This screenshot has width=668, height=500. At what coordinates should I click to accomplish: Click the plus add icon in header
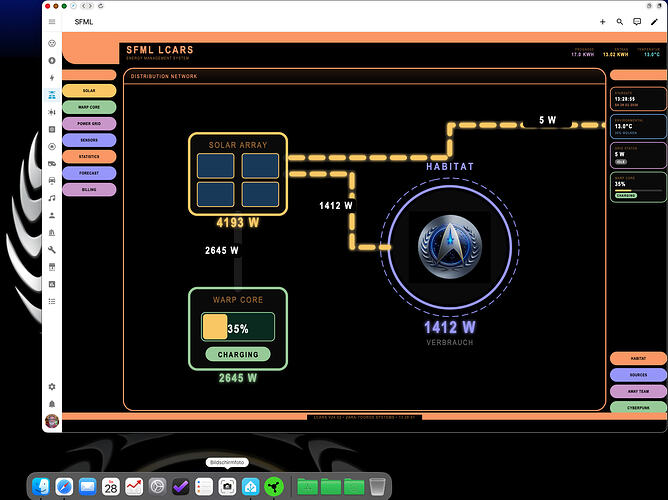[602, 22]
